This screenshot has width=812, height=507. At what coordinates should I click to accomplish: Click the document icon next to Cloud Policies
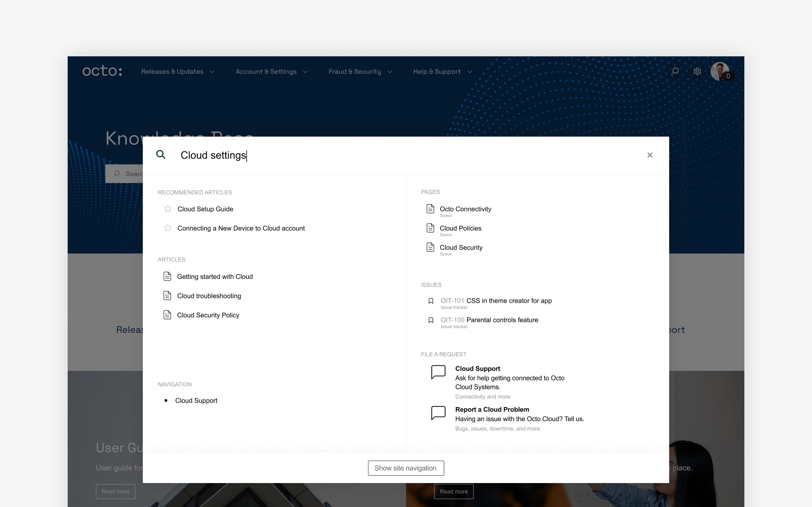pyautogui.click(x=431, y=228)
